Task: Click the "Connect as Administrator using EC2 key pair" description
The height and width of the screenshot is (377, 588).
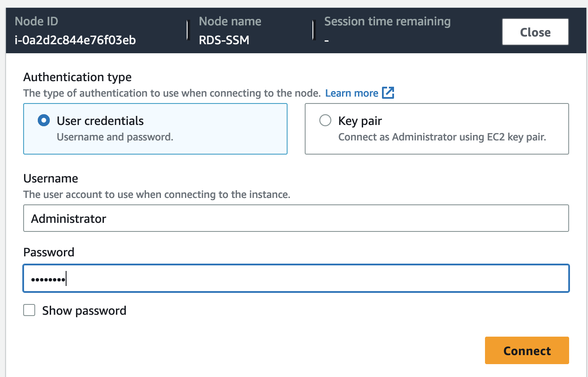Action: 442,137
